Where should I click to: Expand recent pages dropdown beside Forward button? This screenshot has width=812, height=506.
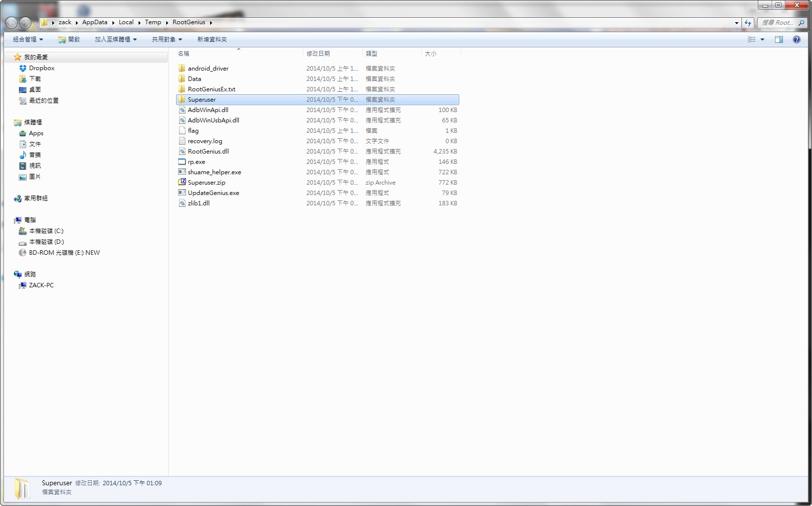pyautogui.click(x=35, y=23)
